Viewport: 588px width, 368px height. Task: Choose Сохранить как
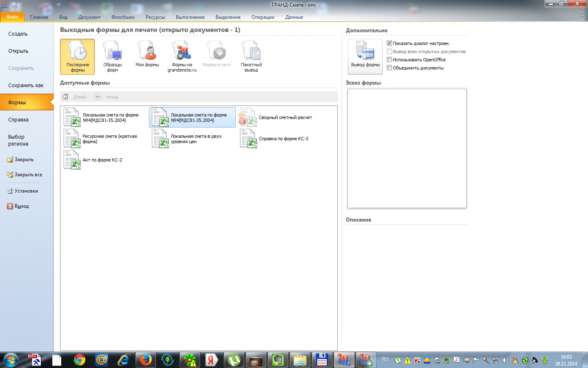pos(26,85)
